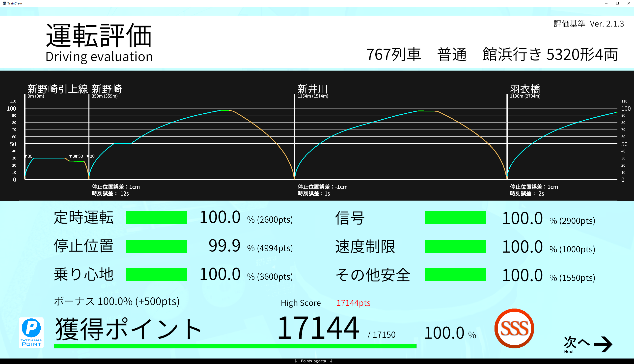Click the first 30 speed limit marker
The image size is (634, 364).
coord(28,156)
